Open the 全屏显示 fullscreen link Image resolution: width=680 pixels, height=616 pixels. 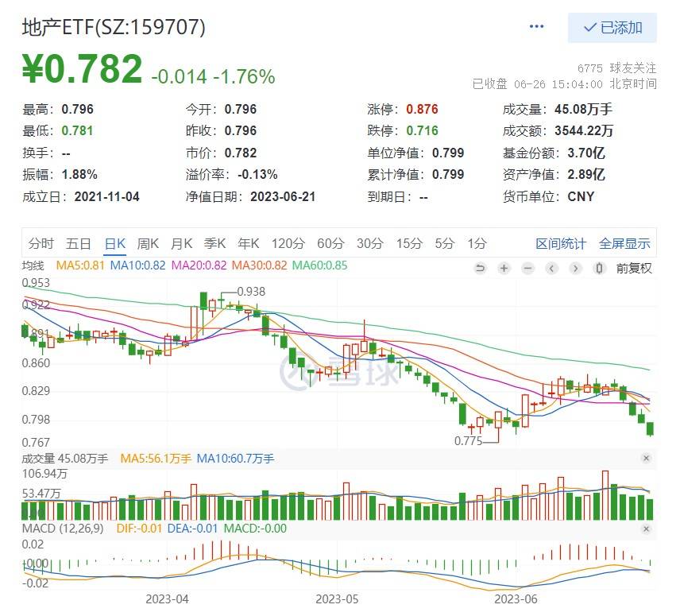624,244
